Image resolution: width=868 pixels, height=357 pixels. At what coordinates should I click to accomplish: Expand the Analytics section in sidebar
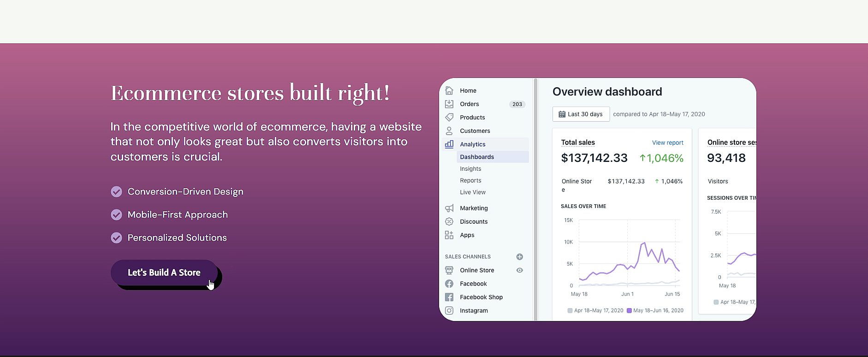[x=473, y=144]
